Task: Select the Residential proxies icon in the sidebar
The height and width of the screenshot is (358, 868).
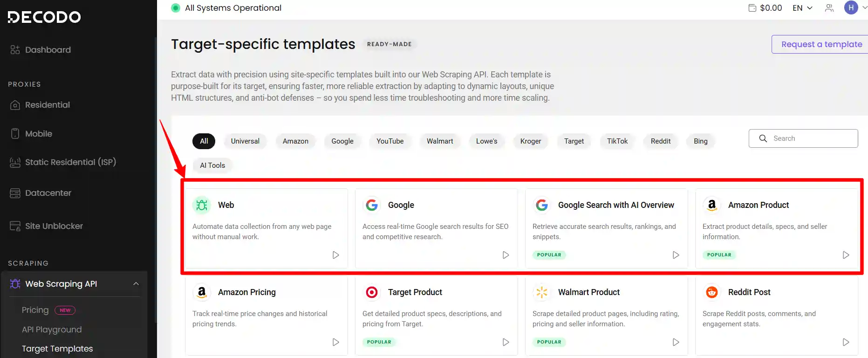Action: (15, 105)
